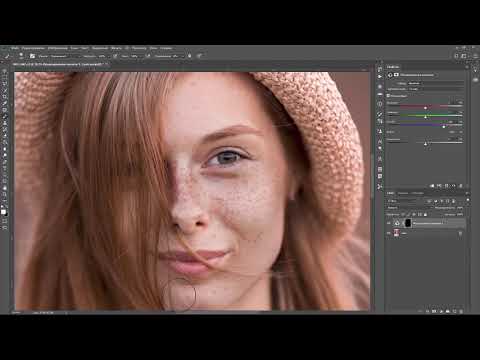Enable airbrush-style build-up icon

(x=148, y=56)
